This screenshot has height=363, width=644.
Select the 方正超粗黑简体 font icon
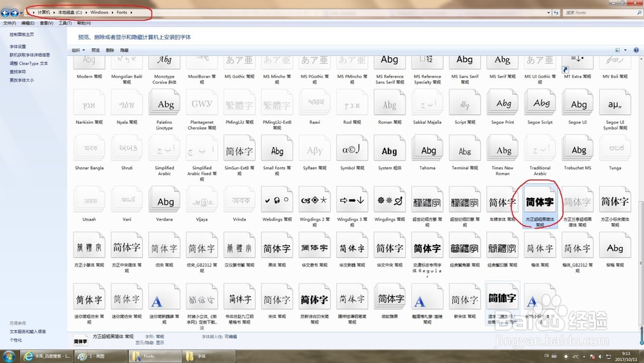point(540,200)
